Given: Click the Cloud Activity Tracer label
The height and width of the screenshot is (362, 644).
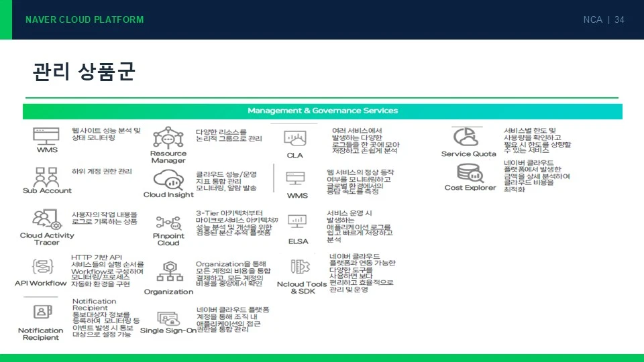Looking at the screenshot, I should [47, 239].
